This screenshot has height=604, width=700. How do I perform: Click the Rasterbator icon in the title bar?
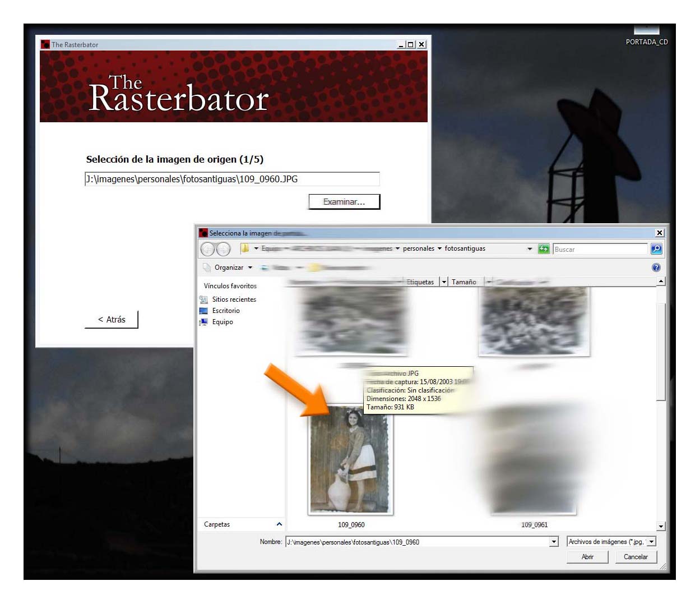click(x=44, y=44)
